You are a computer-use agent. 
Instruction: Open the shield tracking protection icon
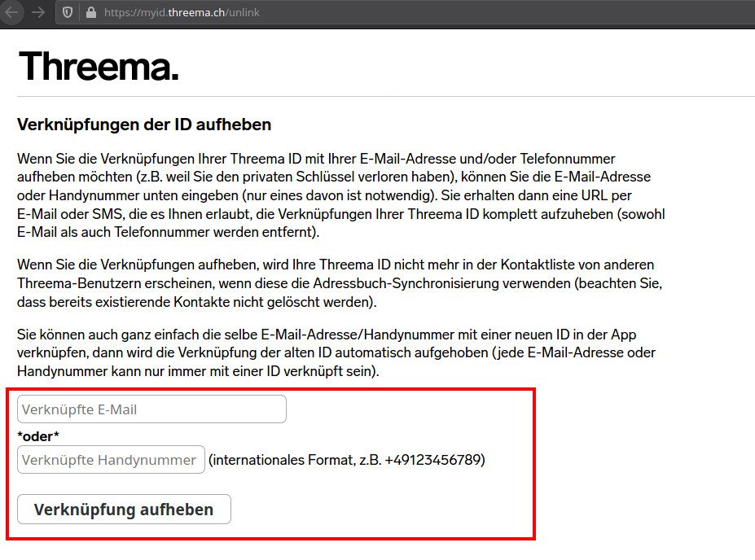pos(68,12)
